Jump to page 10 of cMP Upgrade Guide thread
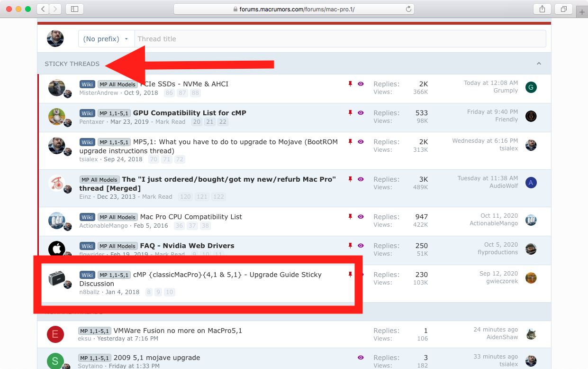 [x=170, y=292]
